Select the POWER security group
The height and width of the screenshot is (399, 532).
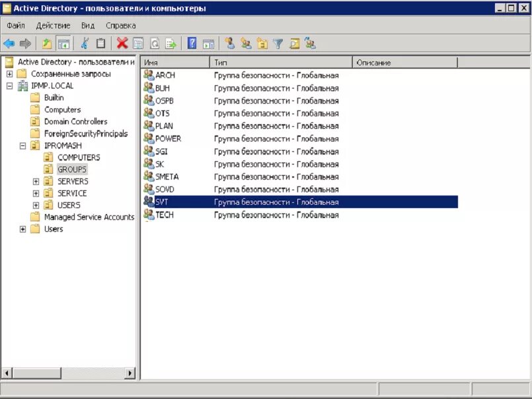click(x=168, y=139)
